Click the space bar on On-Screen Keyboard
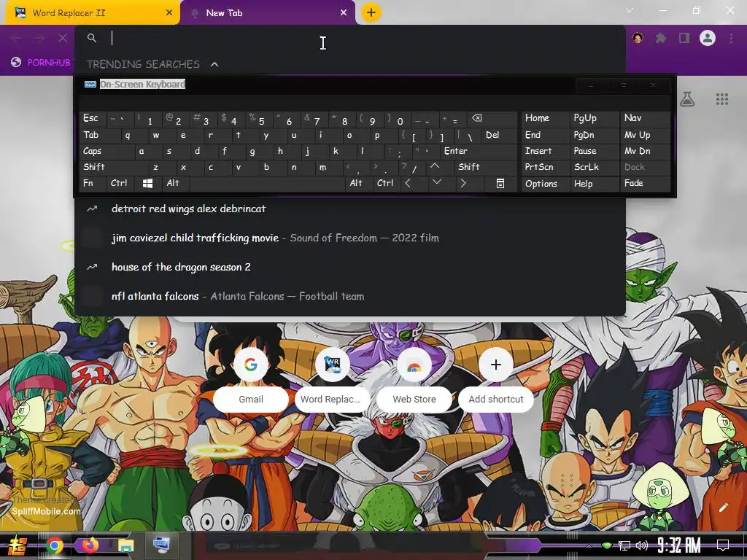The image size is (747, 560). [267, 183]
